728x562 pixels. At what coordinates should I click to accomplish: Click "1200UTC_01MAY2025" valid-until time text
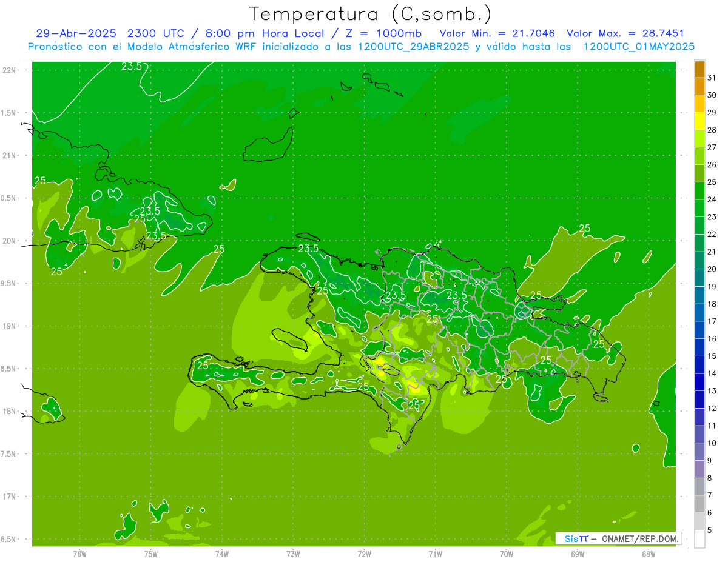(639, 46)
